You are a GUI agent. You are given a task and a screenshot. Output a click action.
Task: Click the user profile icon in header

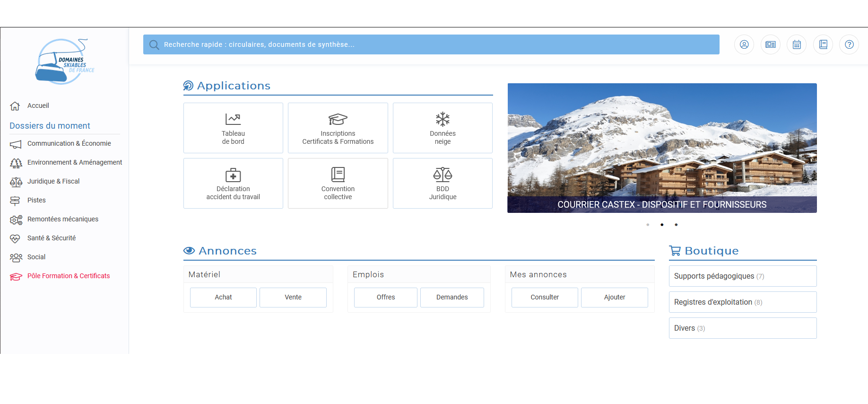click(744, 44)
